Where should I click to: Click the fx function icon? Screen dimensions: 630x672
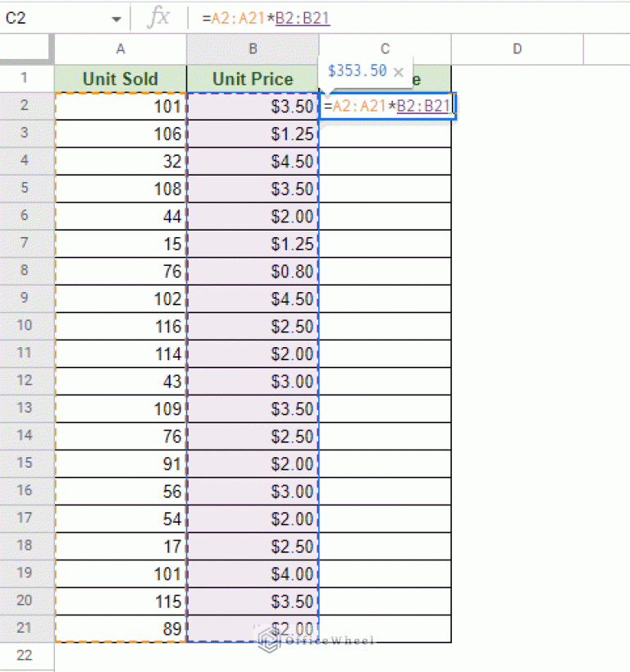tap(161, 17)
